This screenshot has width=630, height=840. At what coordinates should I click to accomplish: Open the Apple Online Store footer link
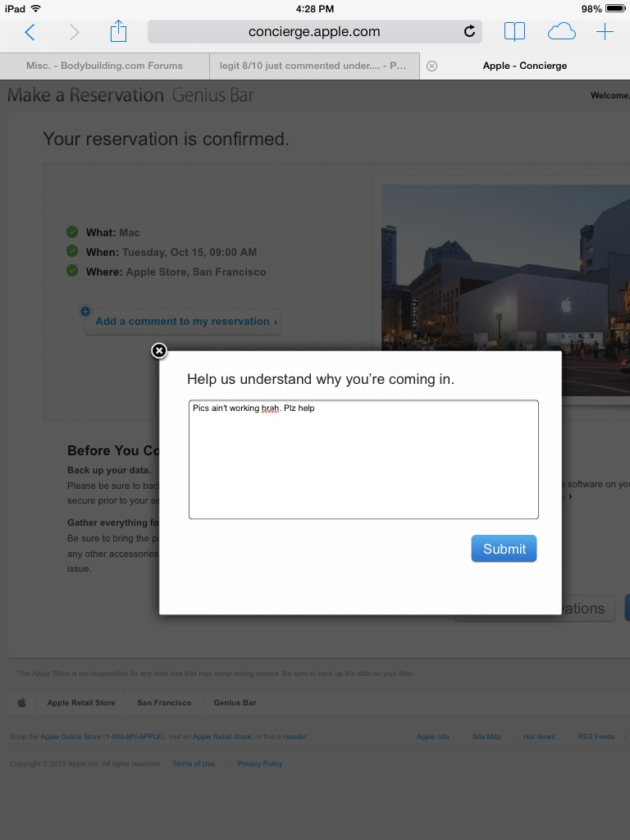[102, 737]
